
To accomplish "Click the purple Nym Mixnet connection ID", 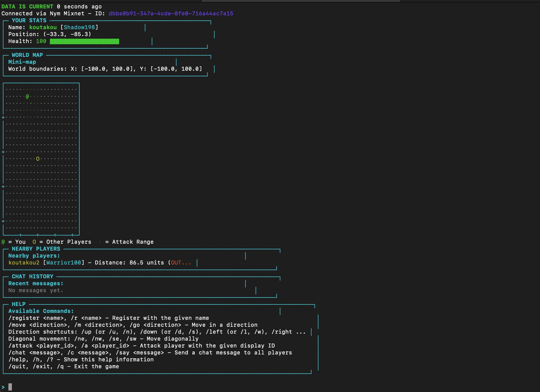I will (171, 13).
